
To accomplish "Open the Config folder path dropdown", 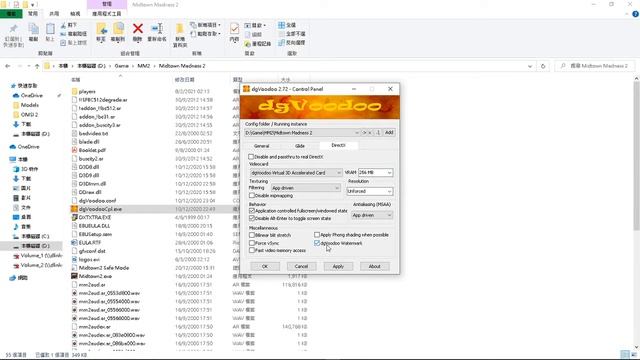I will coord(357,133).
